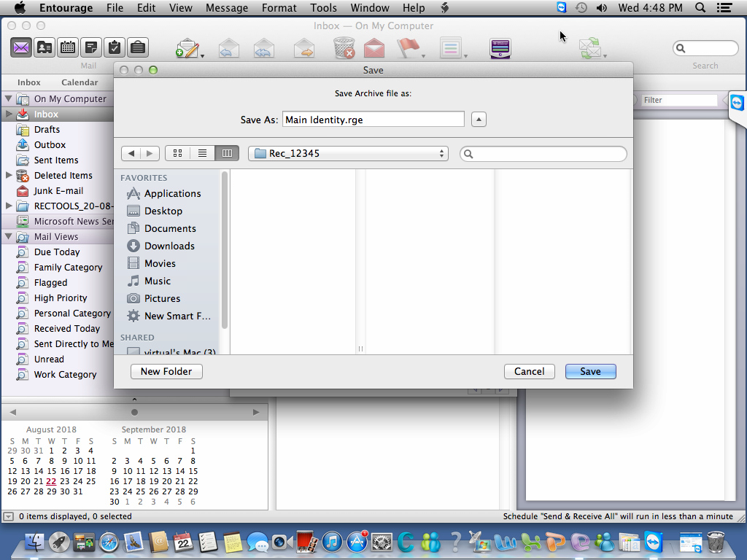Select the Unread mail view

pos(49,359)
